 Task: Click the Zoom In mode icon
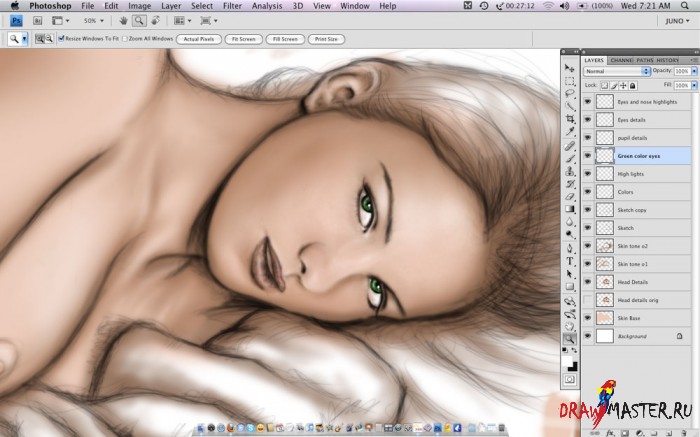(39, 39)
